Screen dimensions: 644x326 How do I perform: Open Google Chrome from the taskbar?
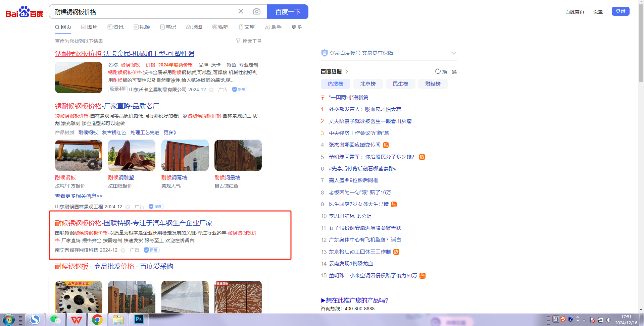pyautogui.click(x=97, y=320)
